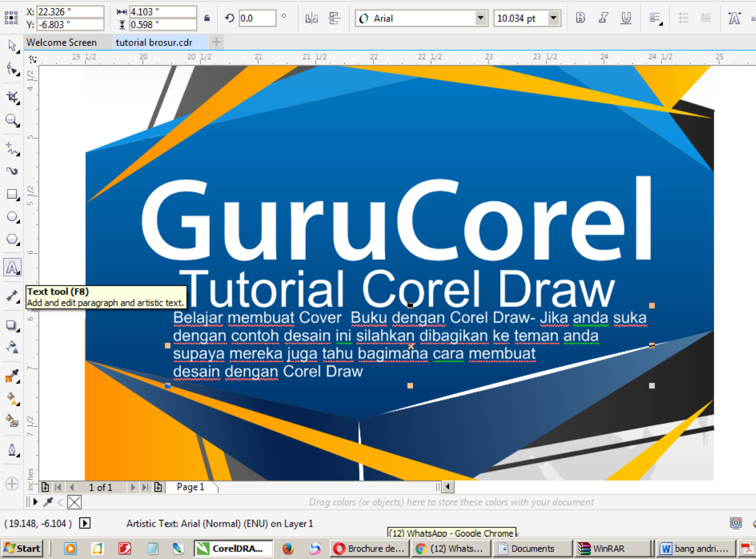Select the Rectangle tool
Image resolution: width=756 pixels, height=559 pixels.
12,194
